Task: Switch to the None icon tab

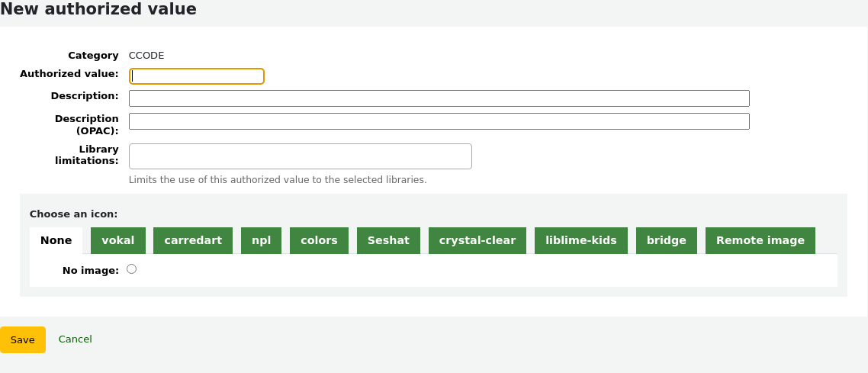Action: [56, 240]
